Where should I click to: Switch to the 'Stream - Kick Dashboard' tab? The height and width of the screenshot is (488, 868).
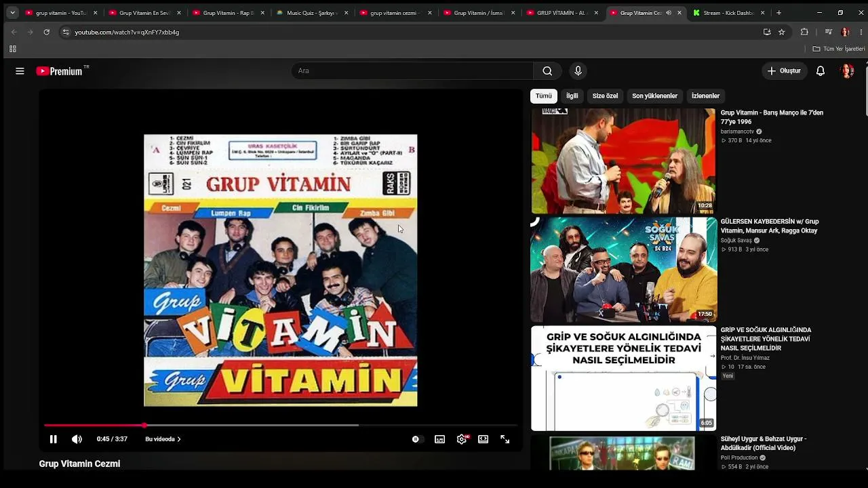pyautogui.click(x=729, y=13)
